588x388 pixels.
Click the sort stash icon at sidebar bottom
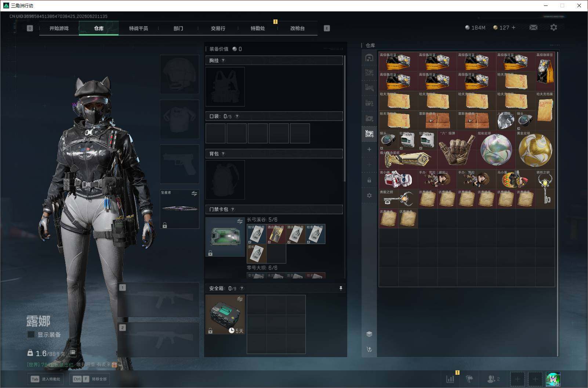point(369,349)
